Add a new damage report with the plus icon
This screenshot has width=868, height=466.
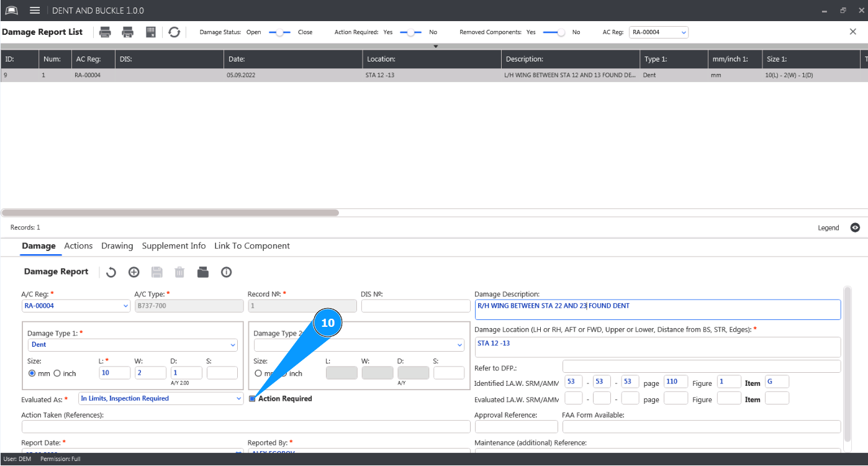tap(133, 272)
